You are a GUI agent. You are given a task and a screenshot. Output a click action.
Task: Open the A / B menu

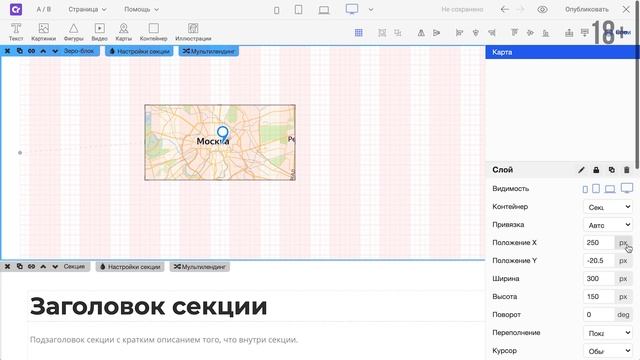point(44,9)
